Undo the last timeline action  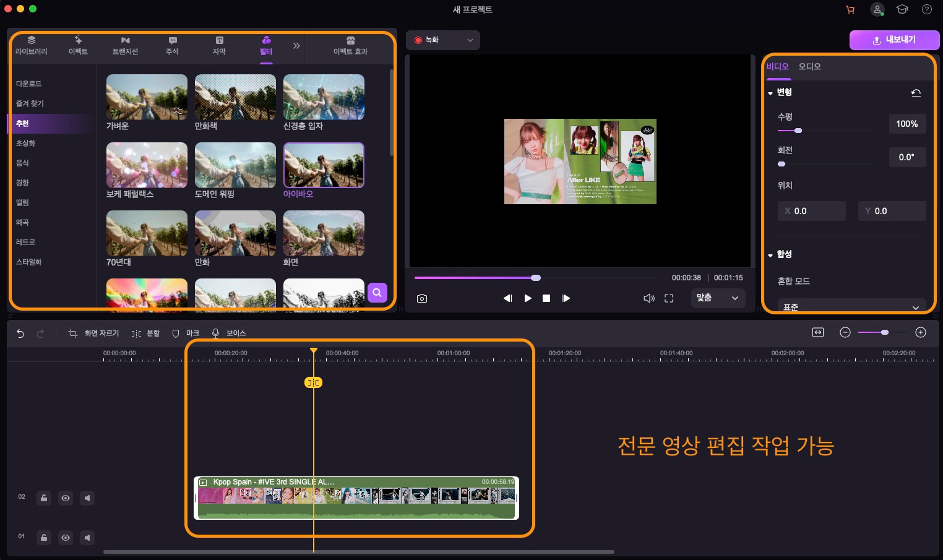tap(20, 334)
